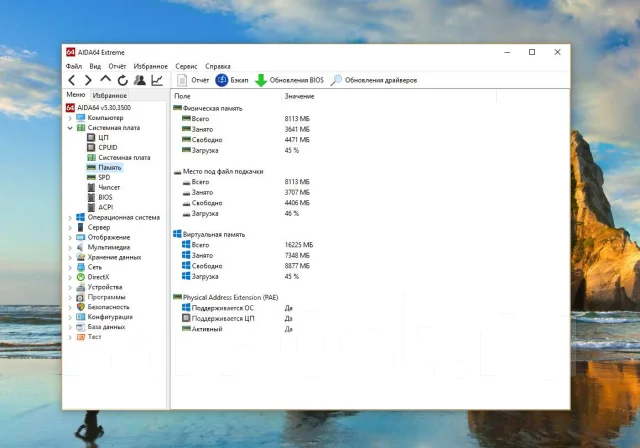Open the Сервис menu
The width and height of the screenshot is (640, 448).
click(186, 66)
